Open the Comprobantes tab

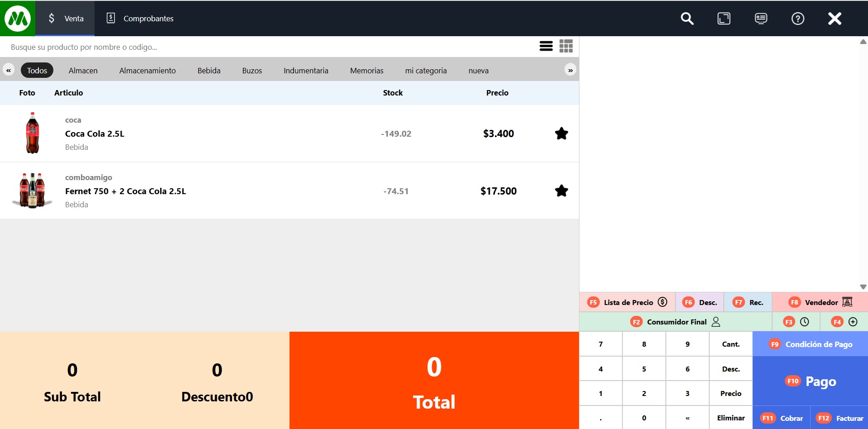click(x=140, y=19)
